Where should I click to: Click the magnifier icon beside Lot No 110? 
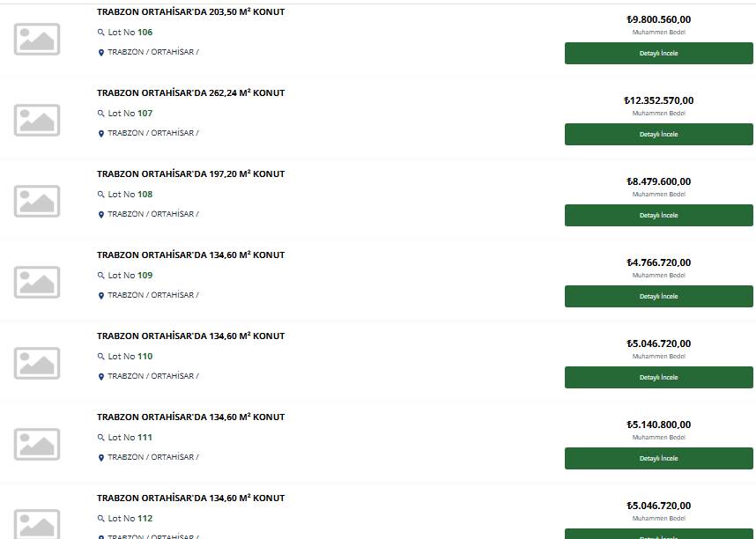[100, 357]
